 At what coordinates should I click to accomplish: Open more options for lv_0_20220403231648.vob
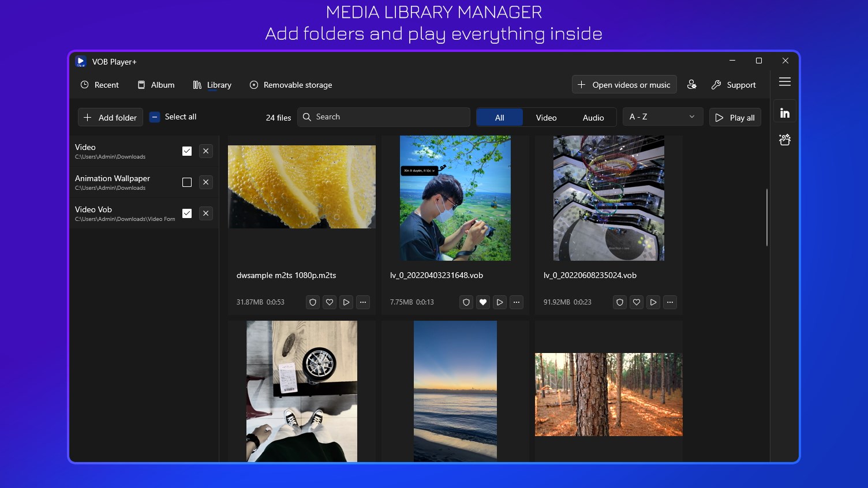click(517, 302)
